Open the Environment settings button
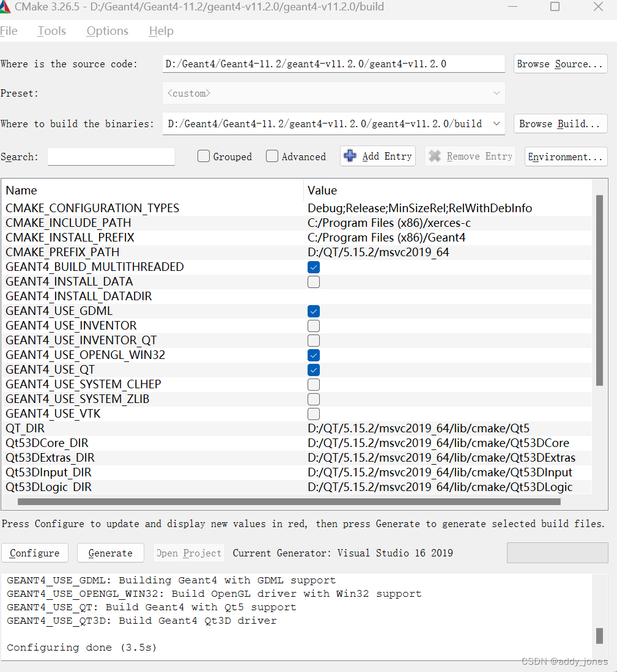The image size is (617, 672). pyautogui.click(x=566, y=157)
